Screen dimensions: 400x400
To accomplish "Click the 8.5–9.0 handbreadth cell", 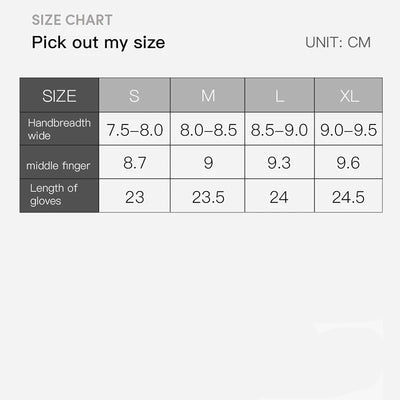I will 280,129.
